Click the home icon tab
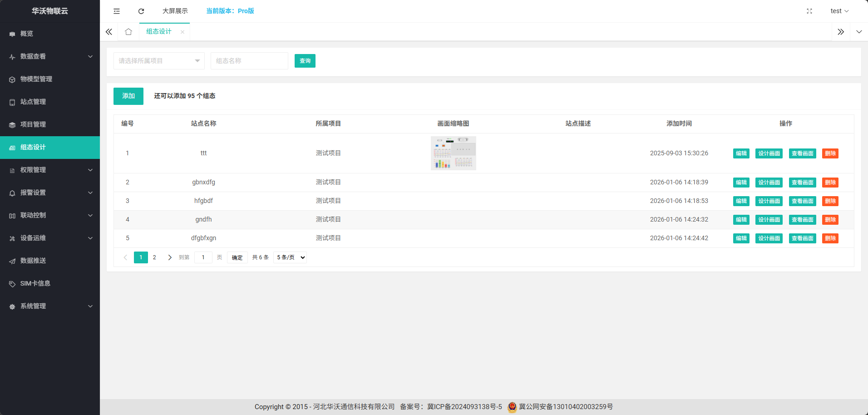This screenshot has height=415, width=868. click(128, 32)
